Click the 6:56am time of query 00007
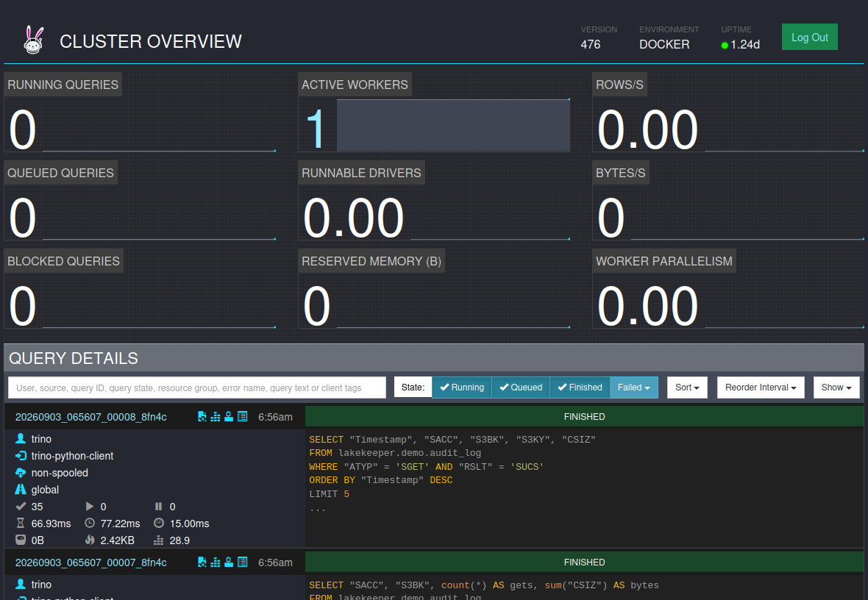 coord(275,562)
